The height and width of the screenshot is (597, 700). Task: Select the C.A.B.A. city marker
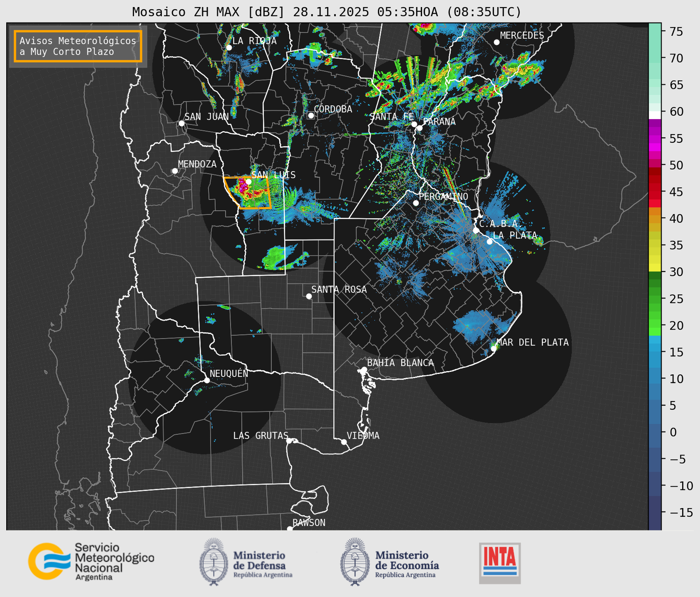476,230
